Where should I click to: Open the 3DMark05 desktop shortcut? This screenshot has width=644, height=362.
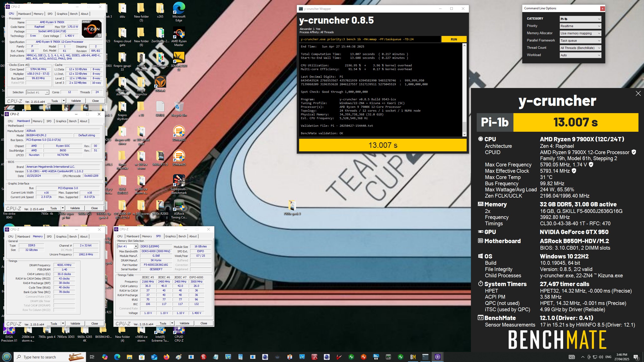[179, 158]
